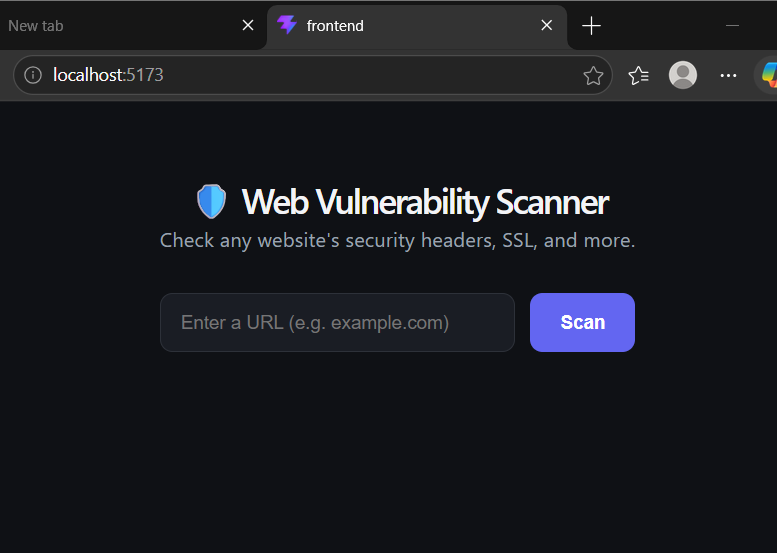Close the frontend tab
The width and height of the screenshot is (777, 553).
[x=547, y=25]
